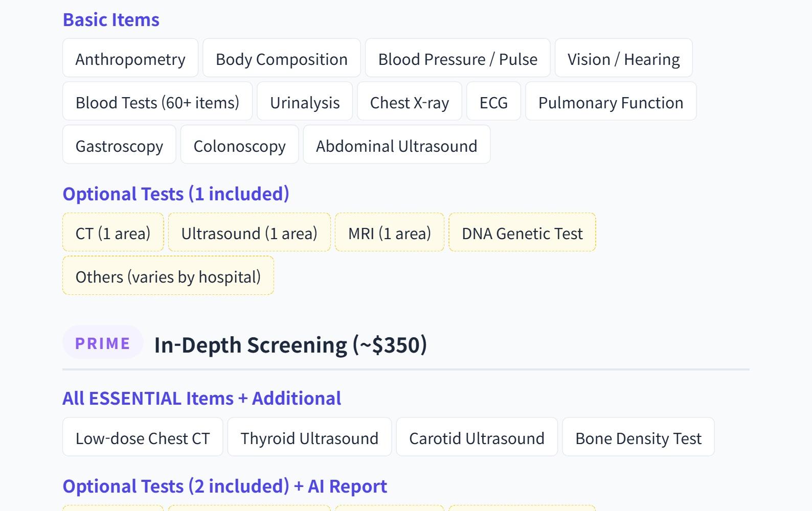Select the Body Composition chip
This screenshot has width=812, height=511.
281,58
